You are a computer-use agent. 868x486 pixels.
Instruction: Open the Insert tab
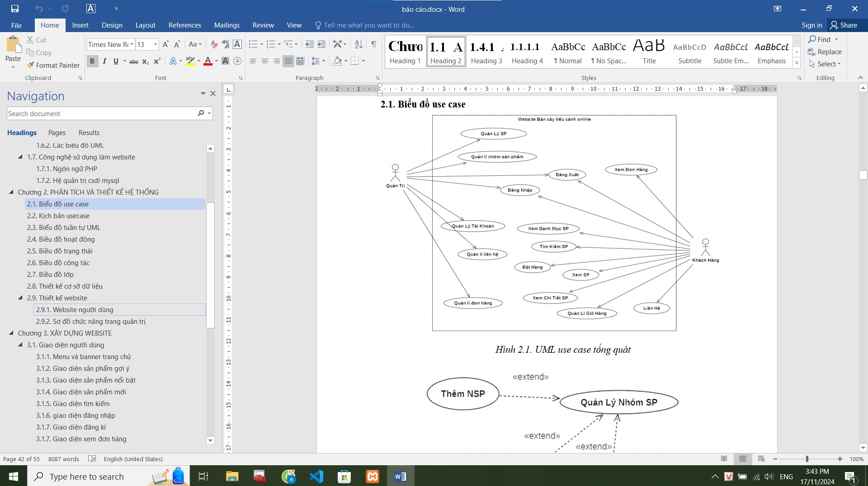point(80,25)
